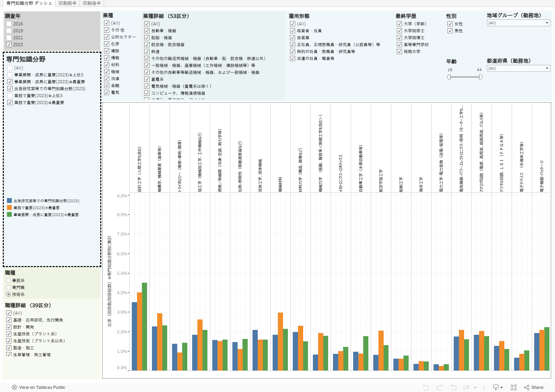Enable 業務で重要(2023)※上位3 checkbox
Screen dimensions: 555x392
click(10, 96)
